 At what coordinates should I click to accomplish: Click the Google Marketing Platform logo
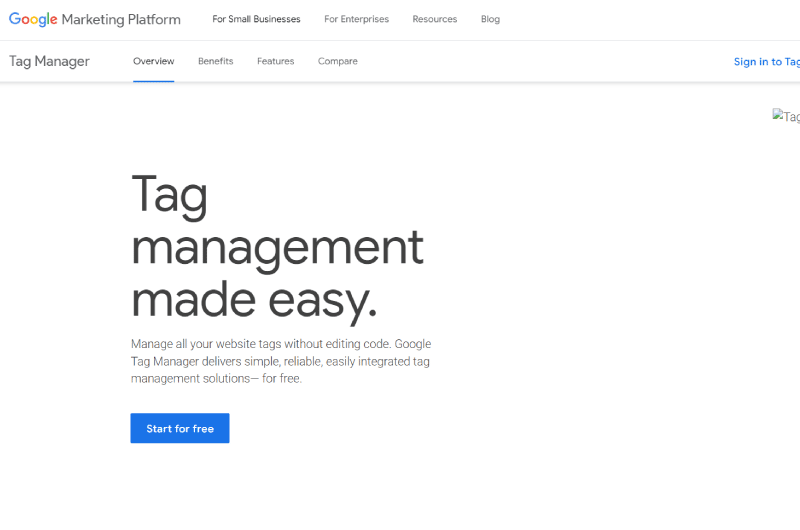click(x=95, y=19)
